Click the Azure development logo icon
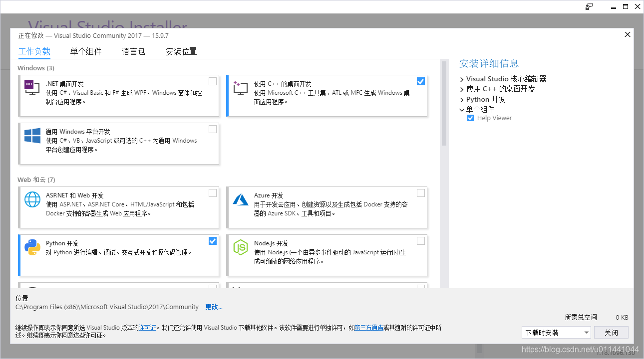Viewport: 644px width, 359px height. [x=240, y=199]
